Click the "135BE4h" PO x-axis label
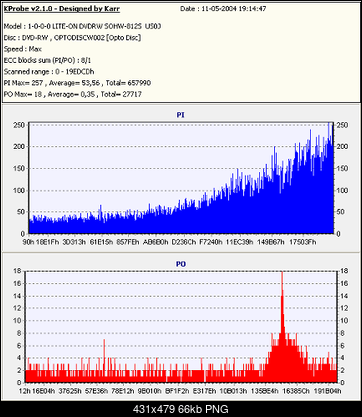Image resolution: width=362 pixels, height=417 pixels. pos(265,391)
